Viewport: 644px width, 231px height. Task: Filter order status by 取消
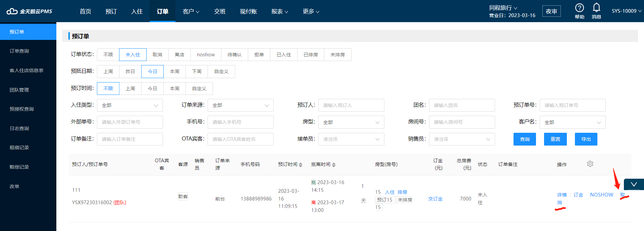click(x=157, y=55)
